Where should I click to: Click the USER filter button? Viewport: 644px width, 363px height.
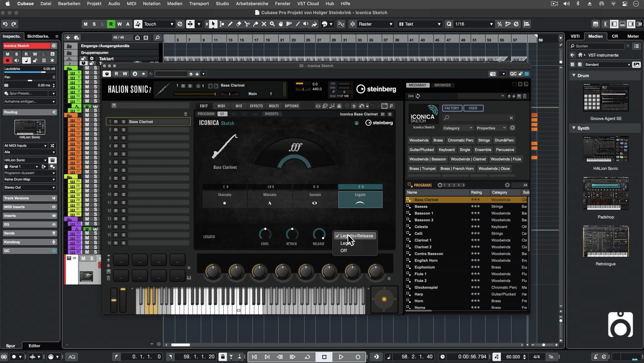[x=473, y=108]
